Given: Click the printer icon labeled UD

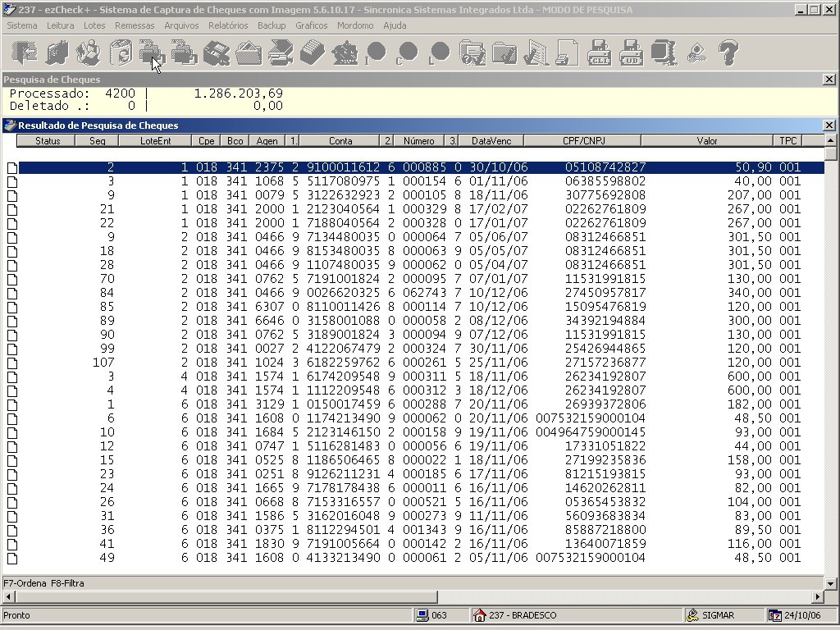Looking at the screenshot, I should click(632, 52).
